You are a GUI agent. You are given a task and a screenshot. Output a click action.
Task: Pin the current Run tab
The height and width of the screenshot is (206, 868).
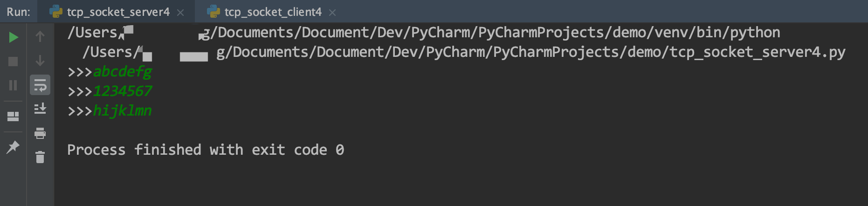click(13, 147)
